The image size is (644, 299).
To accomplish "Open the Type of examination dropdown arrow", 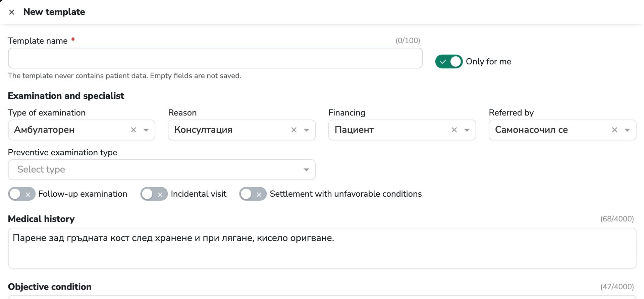I will point(146,130).
